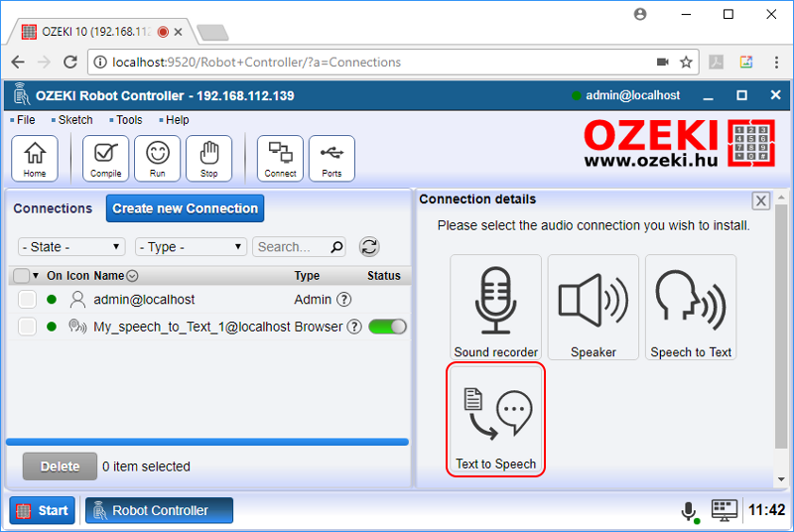This screenshot has width=794, height=532.
Task: Open the Tools menu
Action: pos(129,120)
